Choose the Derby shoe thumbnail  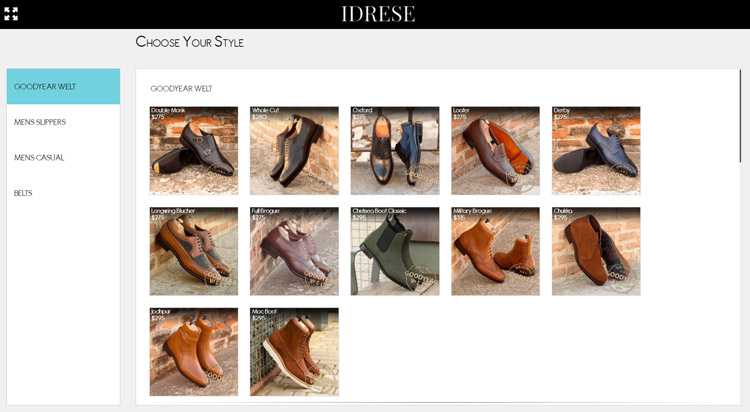pos(596,151)
